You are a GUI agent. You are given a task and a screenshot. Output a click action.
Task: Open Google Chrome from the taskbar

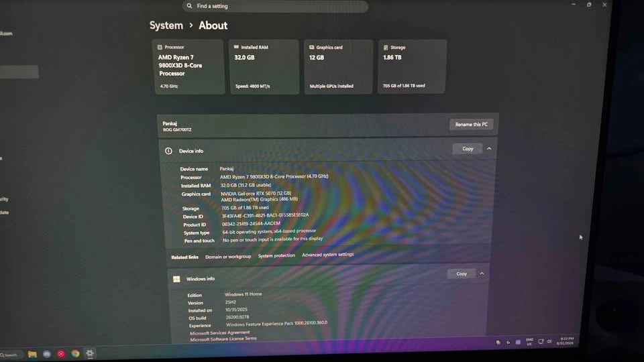click(75, 353)
